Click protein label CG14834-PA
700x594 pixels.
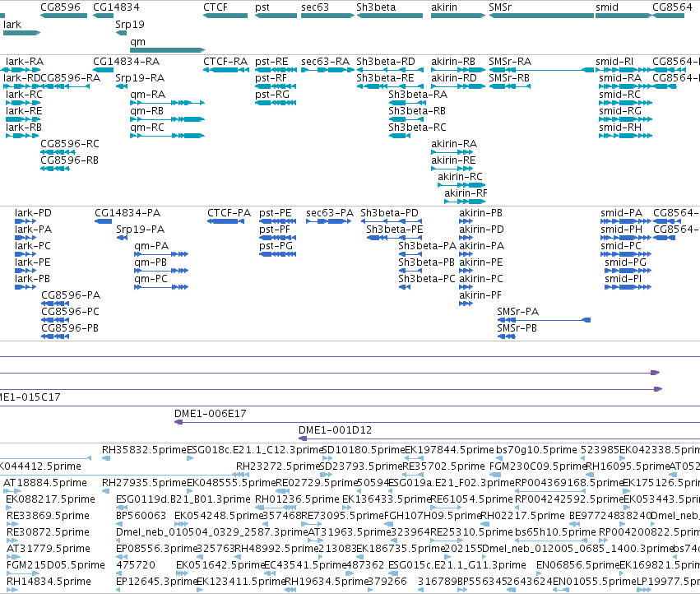pos(127,213)
